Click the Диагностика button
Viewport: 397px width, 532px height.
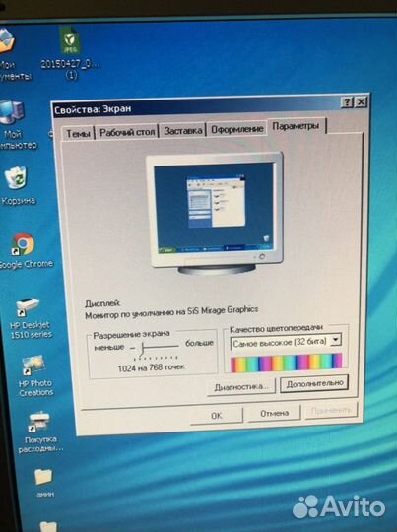coord(241,387)
